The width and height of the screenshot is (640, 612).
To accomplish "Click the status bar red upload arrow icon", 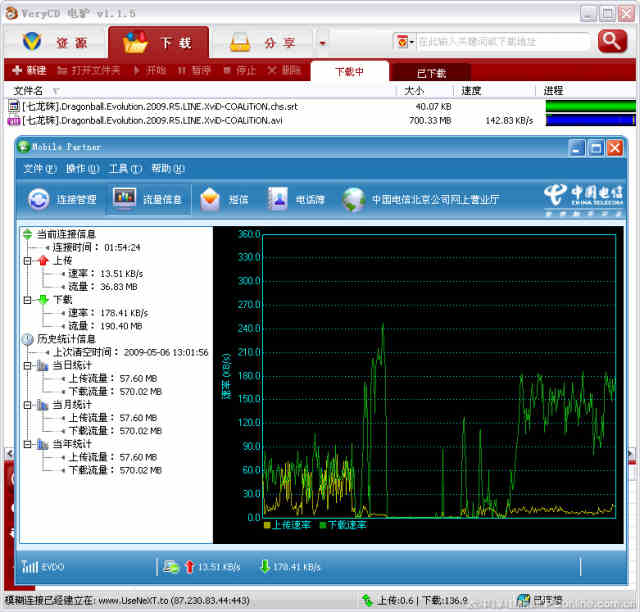I will click(x=189, y=566).
